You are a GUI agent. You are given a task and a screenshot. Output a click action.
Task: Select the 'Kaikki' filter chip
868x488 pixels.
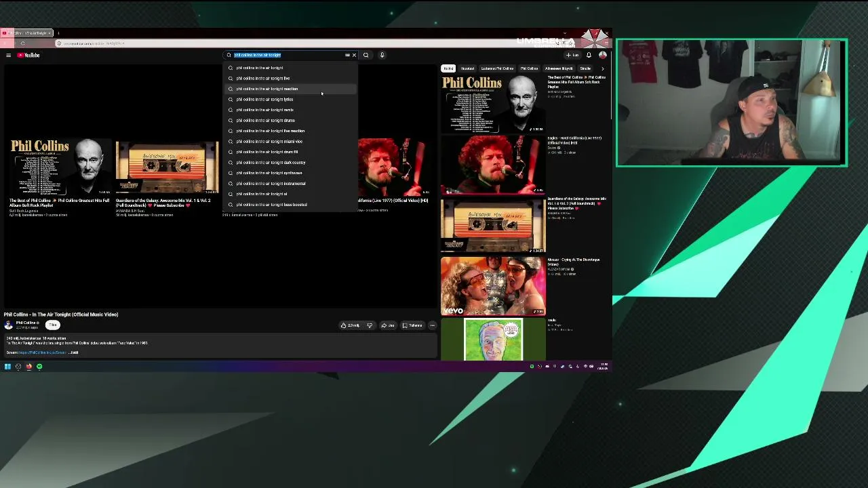[448, 68]
